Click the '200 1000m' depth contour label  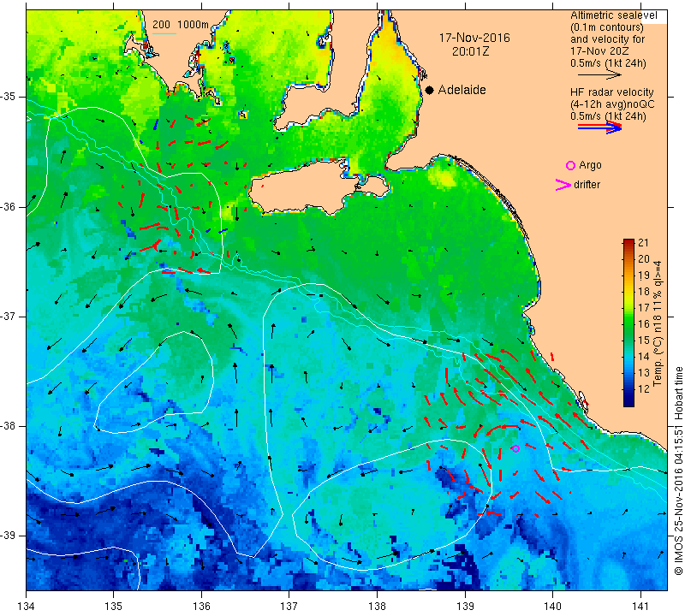click(x=181, y=25)
